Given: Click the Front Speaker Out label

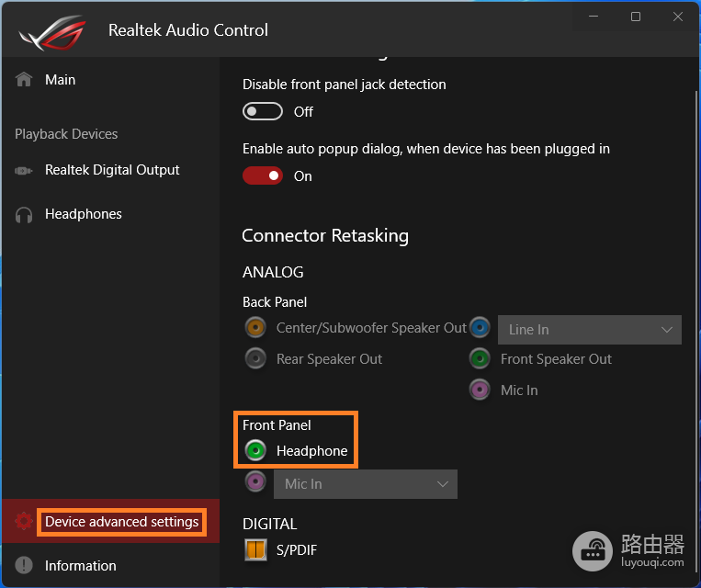Looking at the screenshot, I should [556, 359].
